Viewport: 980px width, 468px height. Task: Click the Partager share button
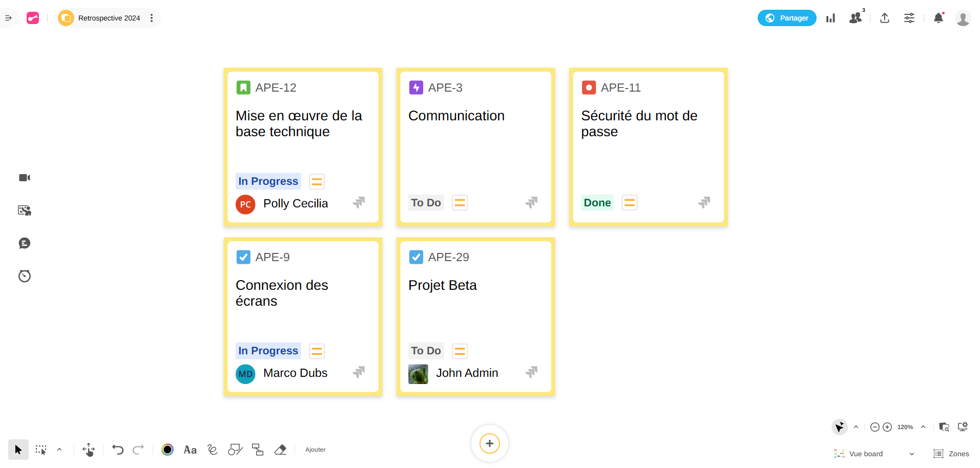point(787,18)
